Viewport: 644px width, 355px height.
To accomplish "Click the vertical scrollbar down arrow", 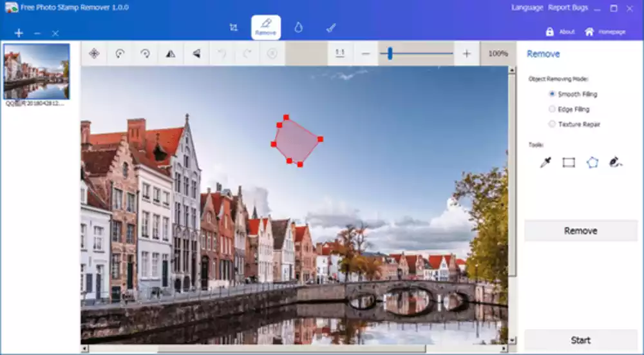I will (512, 340).
